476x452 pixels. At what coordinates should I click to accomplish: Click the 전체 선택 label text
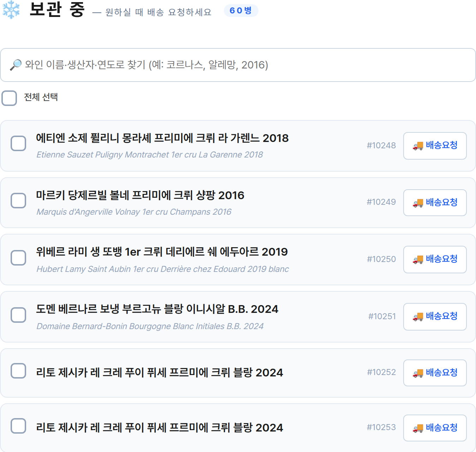tap(41, 97)
